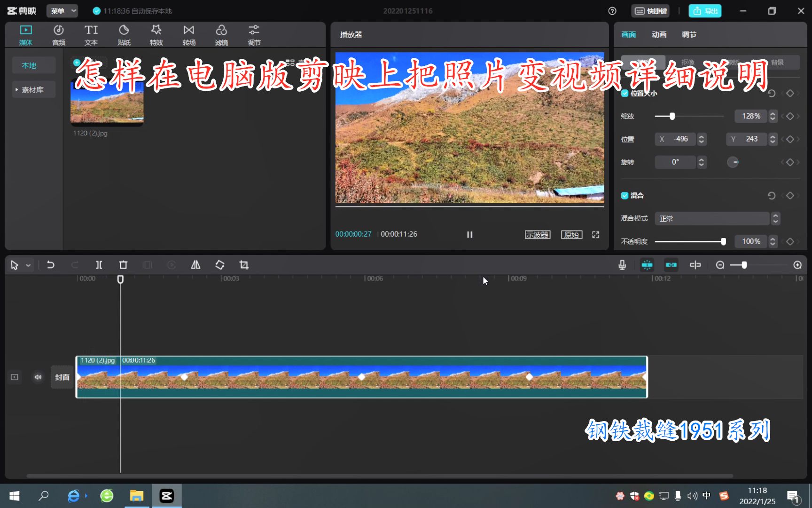Click the X position input field
This screenshot has height=508, width=812.
675,139
